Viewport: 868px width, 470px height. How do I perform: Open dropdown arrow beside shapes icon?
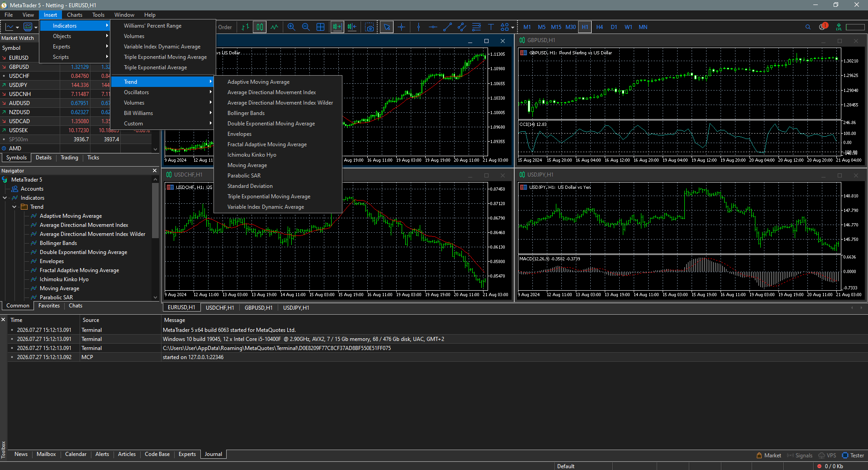(x=512, y=27)
